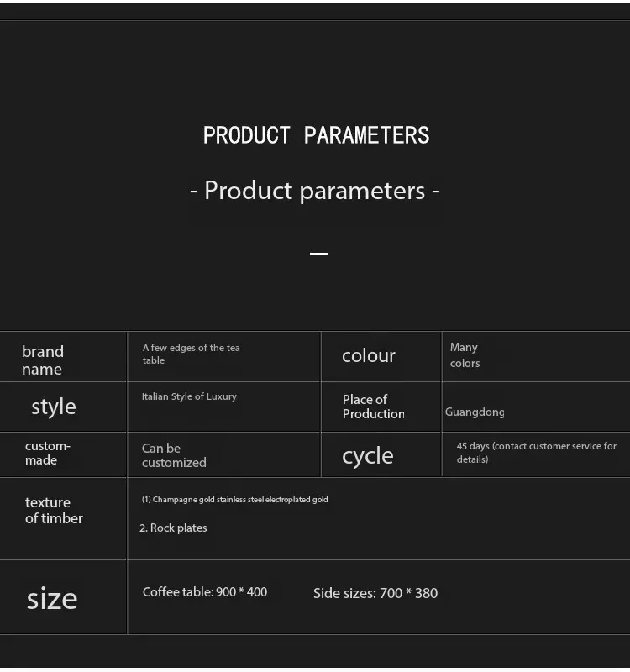Click the '- Product parameters -' subtitle
This screenshot has height=672, width=630.
(x=315, y=191)
